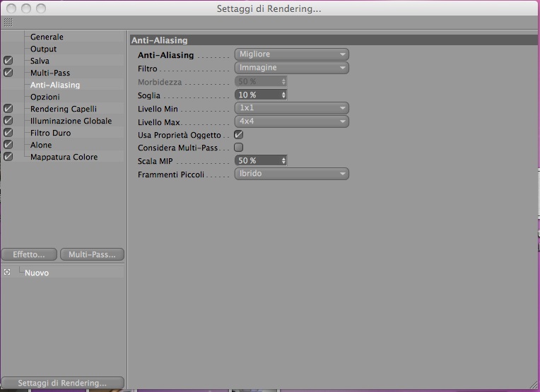Open the Filtro Immagine dropdown

tap(292, 68)
